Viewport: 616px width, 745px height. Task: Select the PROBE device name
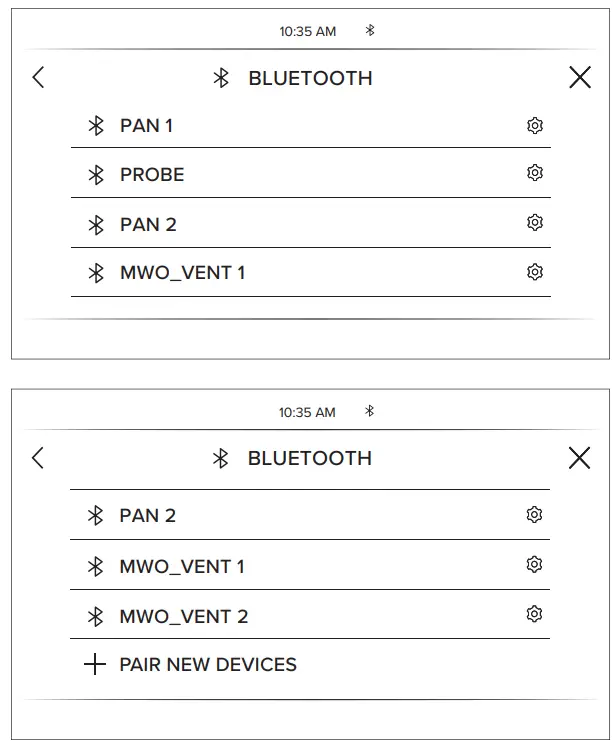click(152, 175)
